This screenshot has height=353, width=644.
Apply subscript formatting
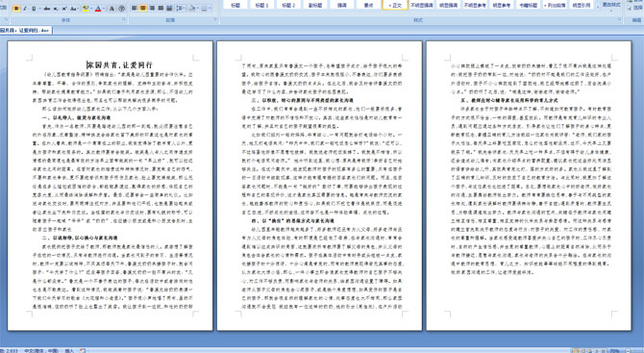[56, 9]
